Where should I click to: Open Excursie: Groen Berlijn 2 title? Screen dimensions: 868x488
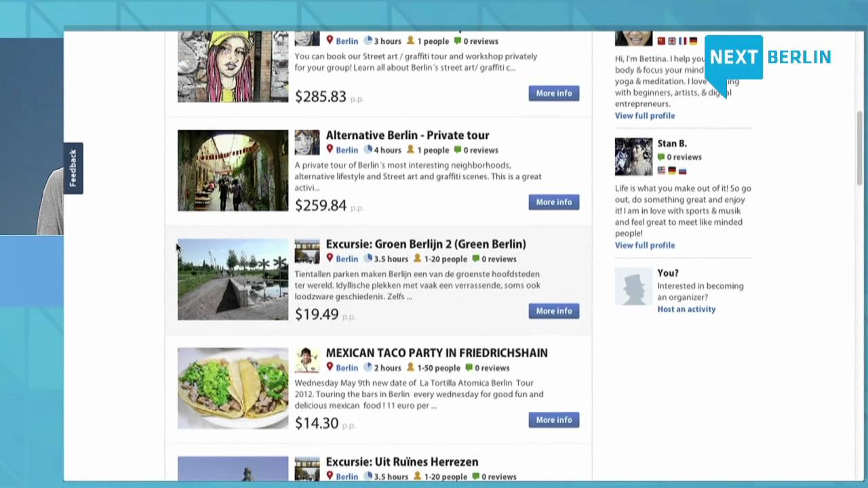tap(426, 244)
